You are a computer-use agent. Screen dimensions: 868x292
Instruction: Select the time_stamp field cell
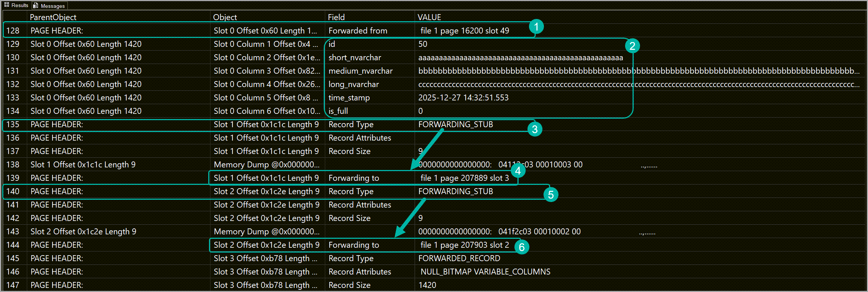tap(349, 97)
